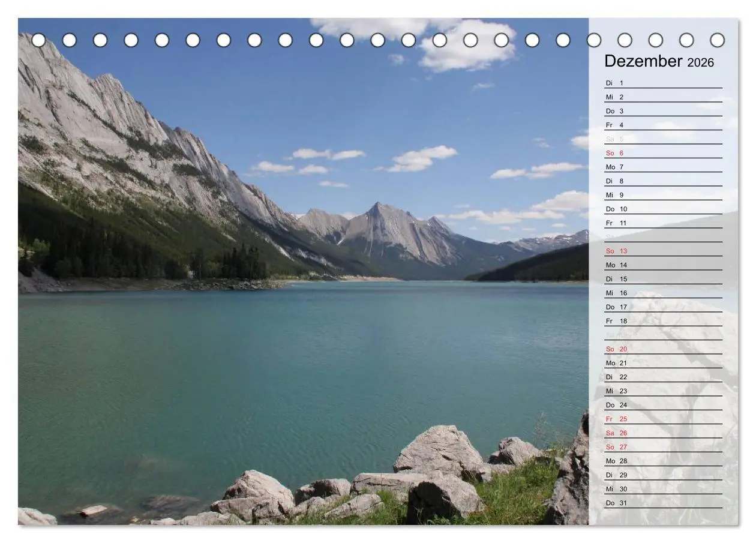756x543 pixels.
Task: Select the 'Mi 23' calendar row
Action: click(663, 391)
